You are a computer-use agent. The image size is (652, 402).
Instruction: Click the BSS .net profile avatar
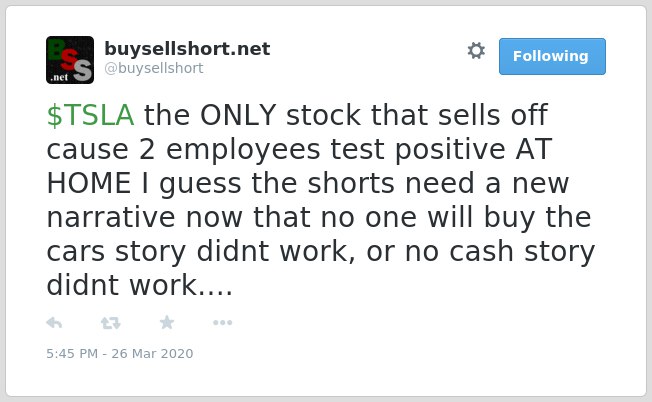(x=70, y=60)
